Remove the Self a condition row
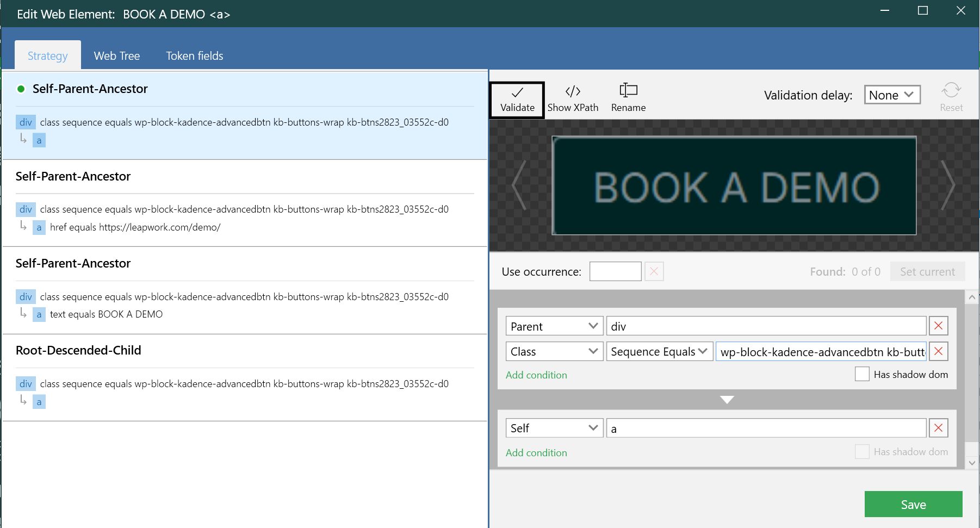980x528 pixels. click(938, 428)
